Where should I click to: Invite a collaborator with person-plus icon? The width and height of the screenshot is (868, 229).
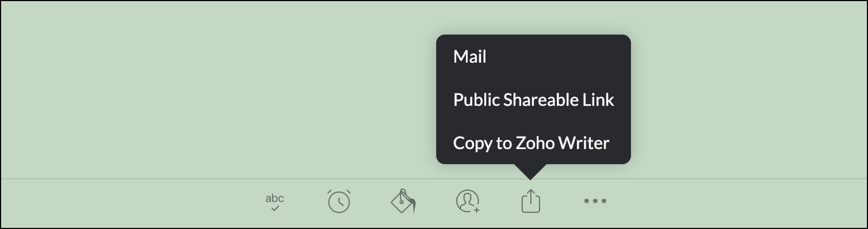(468, 201)
